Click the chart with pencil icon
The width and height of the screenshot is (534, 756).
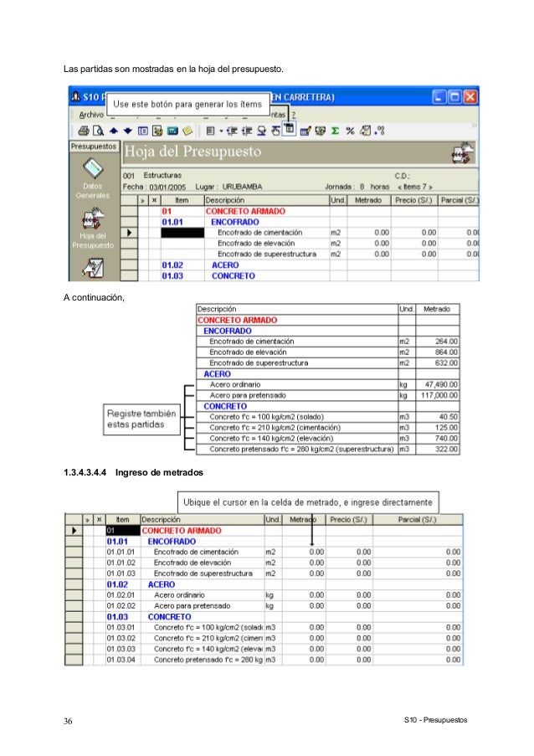[306, 131]
